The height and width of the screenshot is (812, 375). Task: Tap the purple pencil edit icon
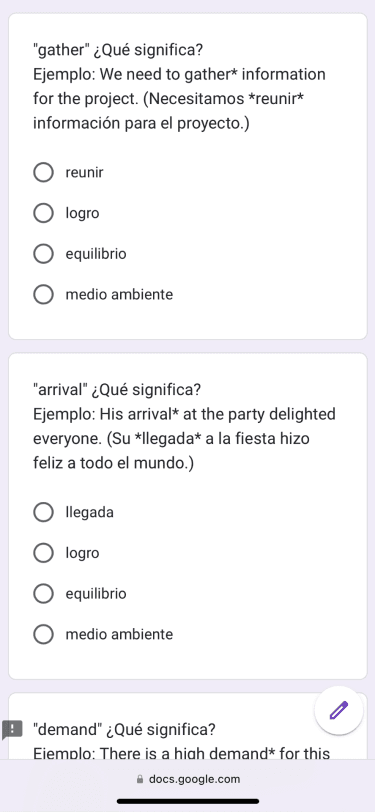[x=339, y=710]
